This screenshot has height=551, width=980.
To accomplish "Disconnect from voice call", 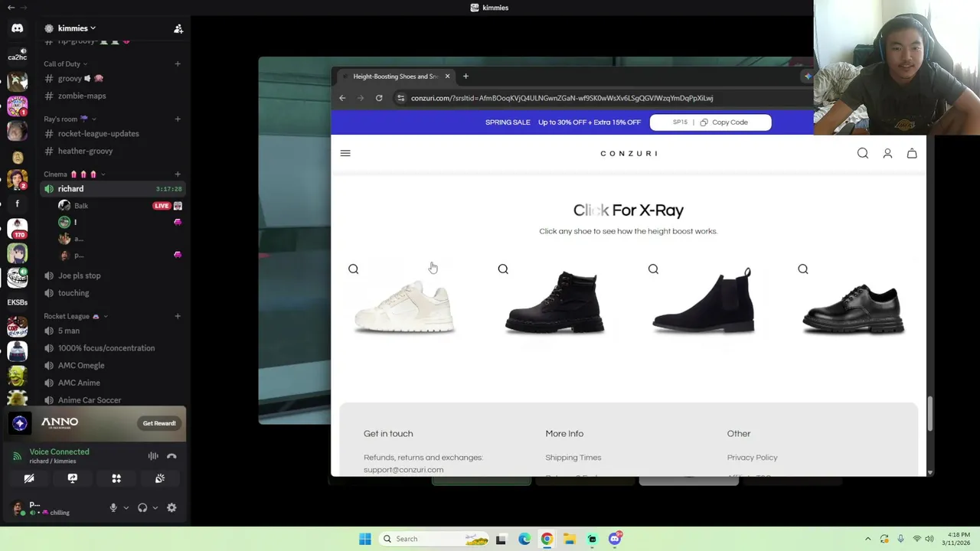I will (x=171, y=456).
